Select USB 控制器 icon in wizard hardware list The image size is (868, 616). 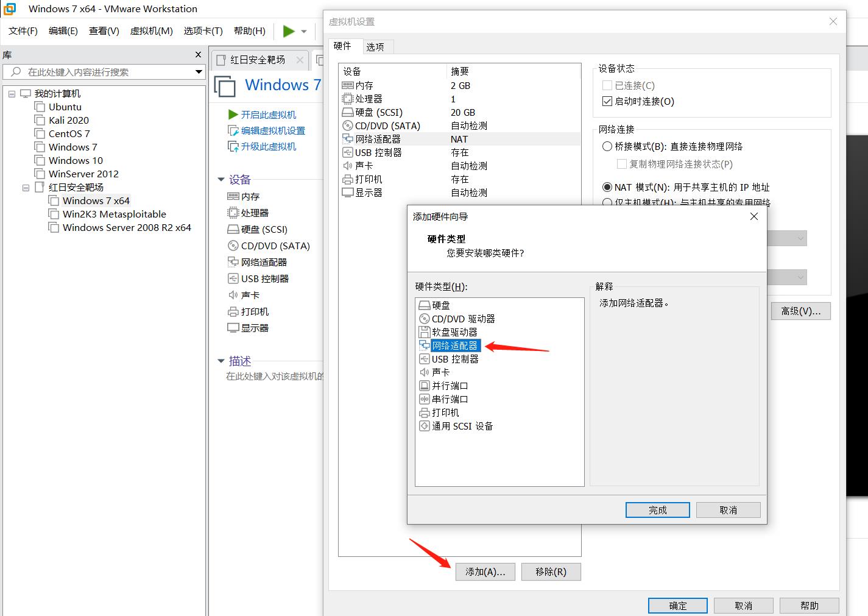click(x=425, y=359)
